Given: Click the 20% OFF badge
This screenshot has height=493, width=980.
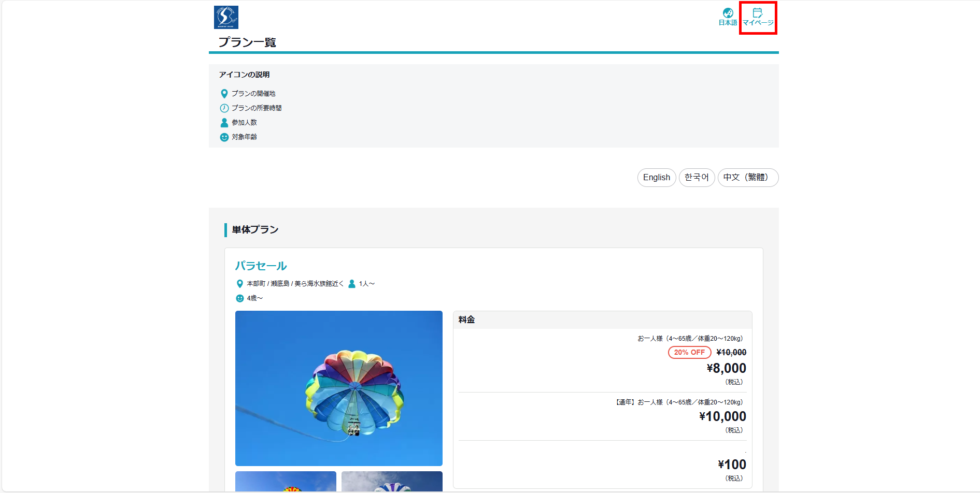Looking at the screenshot, I should [x=689, y=352].
